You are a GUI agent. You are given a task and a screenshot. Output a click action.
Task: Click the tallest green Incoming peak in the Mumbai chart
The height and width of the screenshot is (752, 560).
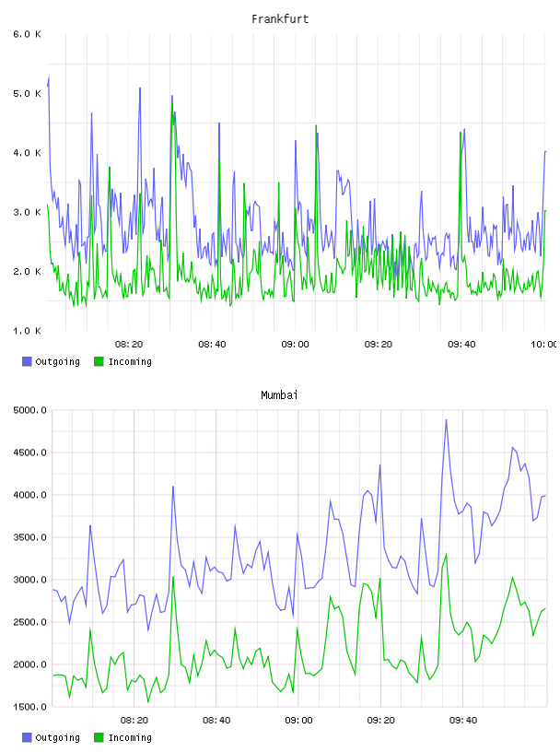(447, 555)
